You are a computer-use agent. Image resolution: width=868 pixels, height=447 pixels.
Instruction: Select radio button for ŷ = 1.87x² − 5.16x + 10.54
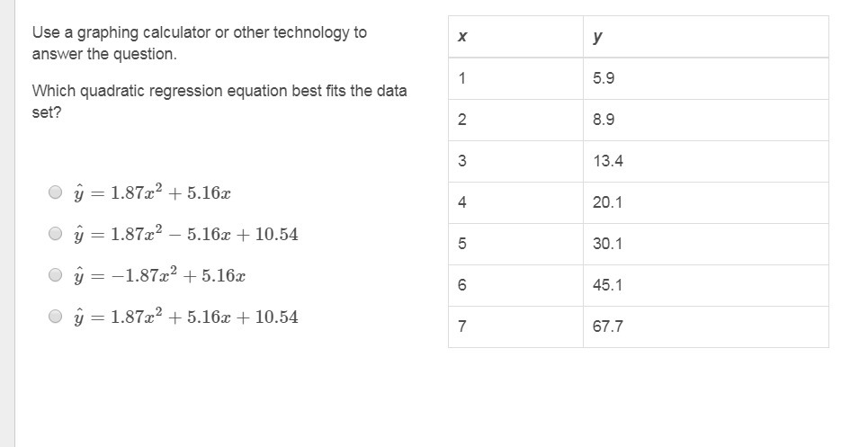(x=56, y=234)
